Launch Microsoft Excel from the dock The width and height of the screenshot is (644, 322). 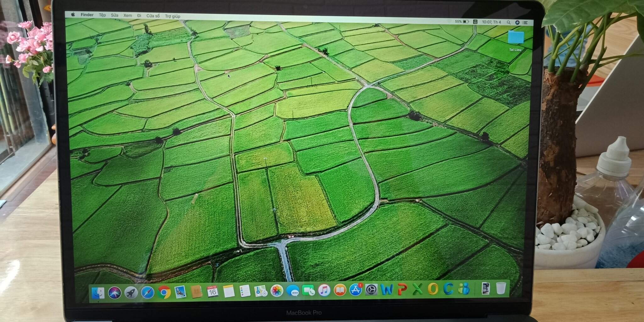click(417, 289)
